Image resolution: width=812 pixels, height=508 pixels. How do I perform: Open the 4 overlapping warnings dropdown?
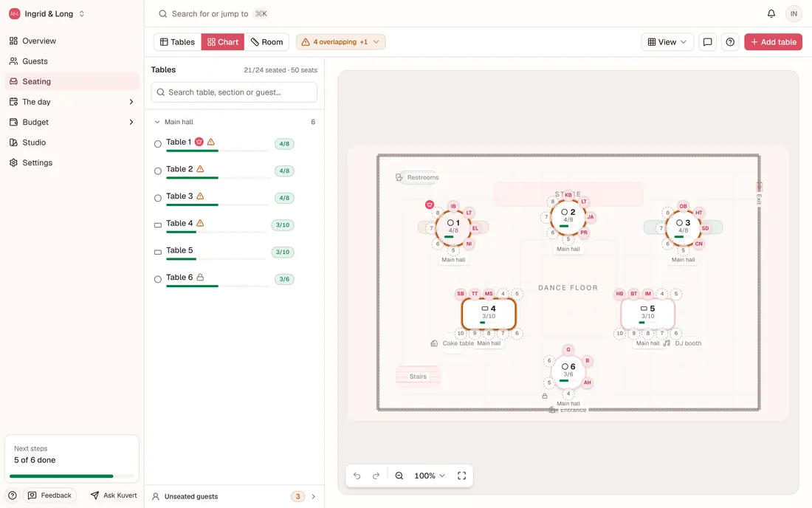341,42
